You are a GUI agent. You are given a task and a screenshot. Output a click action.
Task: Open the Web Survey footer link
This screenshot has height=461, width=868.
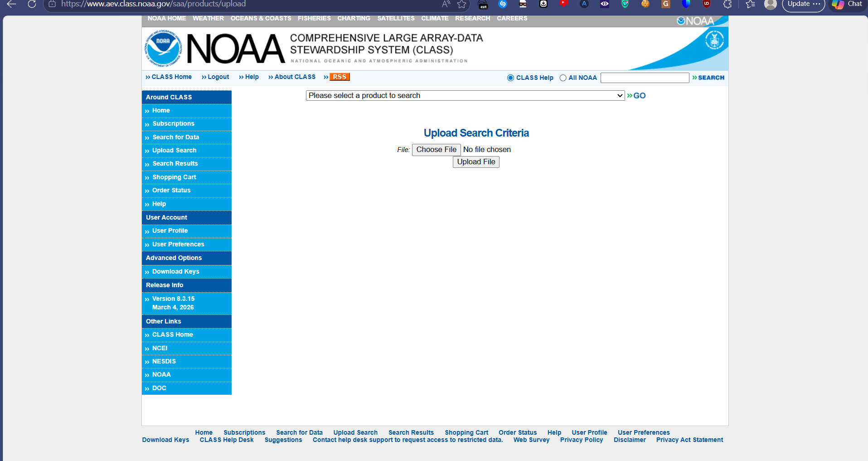tap(531, 440)
